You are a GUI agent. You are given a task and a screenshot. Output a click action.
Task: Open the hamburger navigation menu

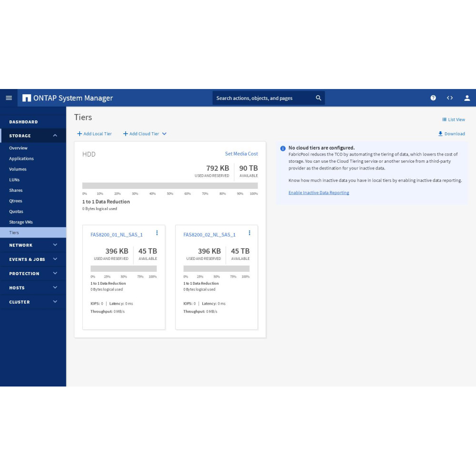click(9, 98)
